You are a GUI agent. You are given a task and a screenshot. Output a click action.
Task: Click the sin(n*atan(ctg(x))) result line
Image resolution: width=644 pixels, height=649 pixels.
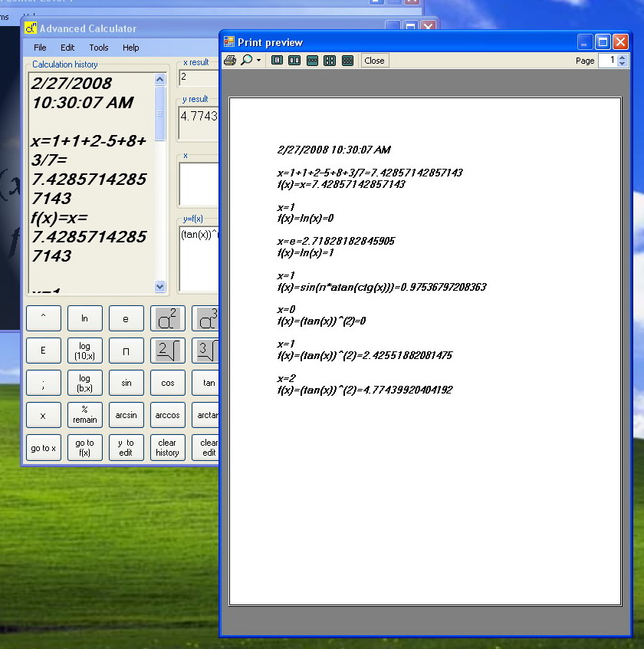pos(382,287)
